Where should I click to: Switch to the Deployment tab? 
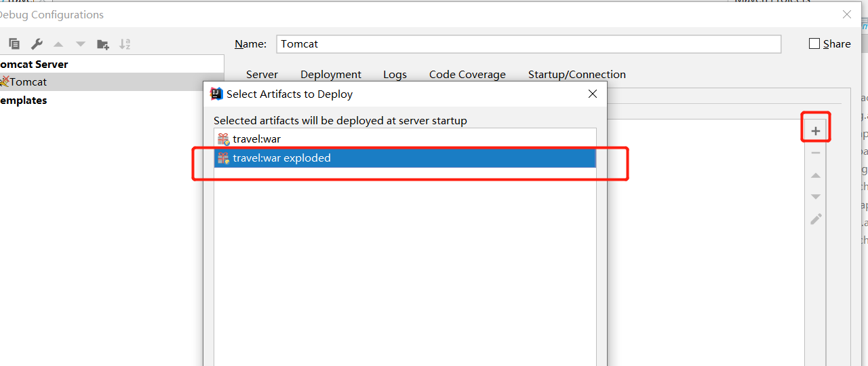click(331, 75)
